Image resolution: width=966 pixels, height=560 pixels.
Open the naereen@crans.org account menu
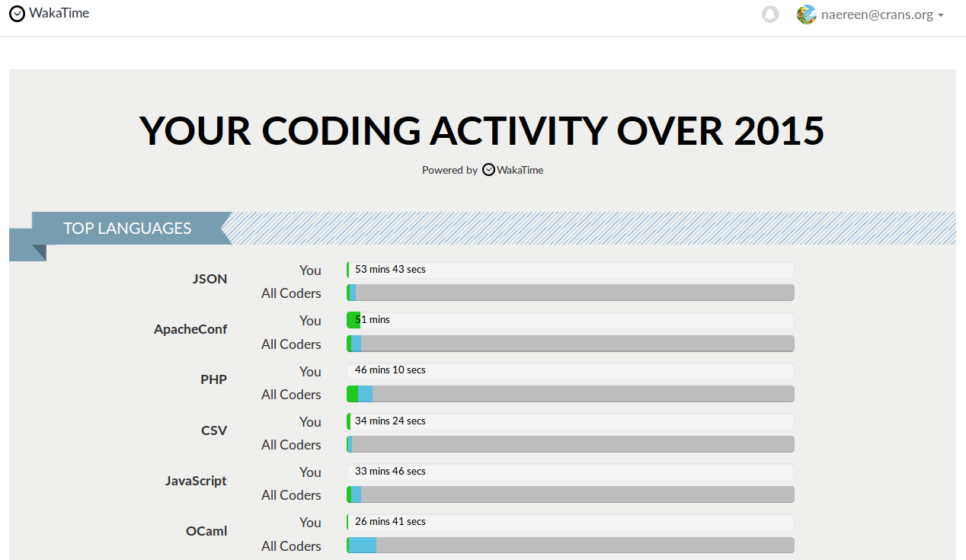877,14
